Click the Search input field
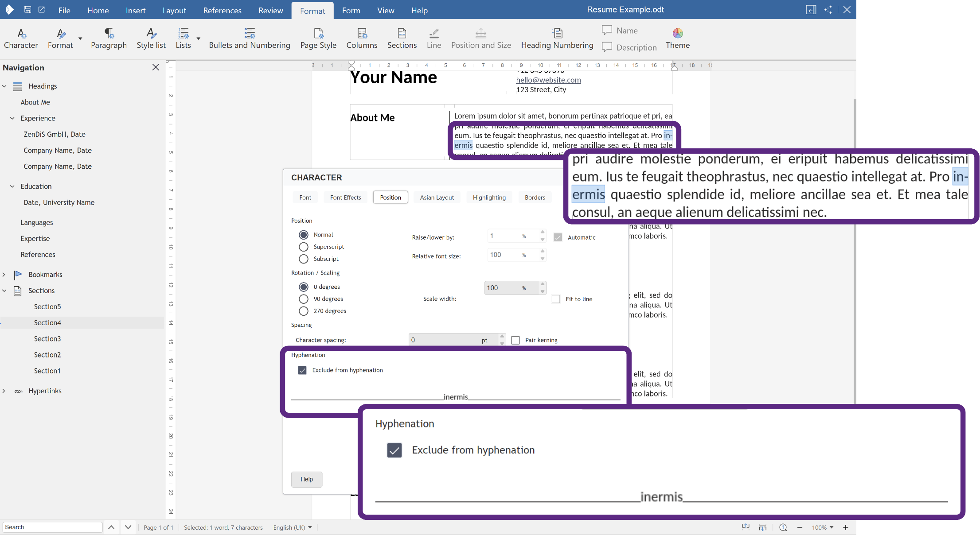 53,527
